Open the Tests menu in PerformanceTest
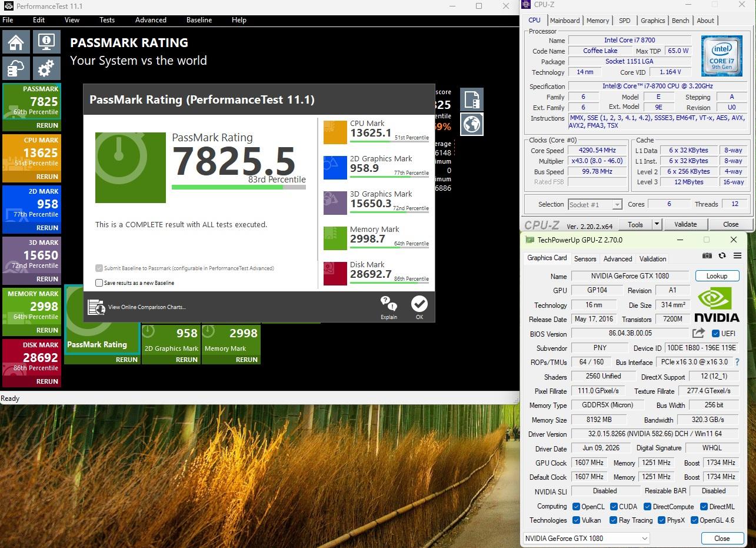This screenshot has height=548, width=756. pyautogui.click(x=107, y=19)
